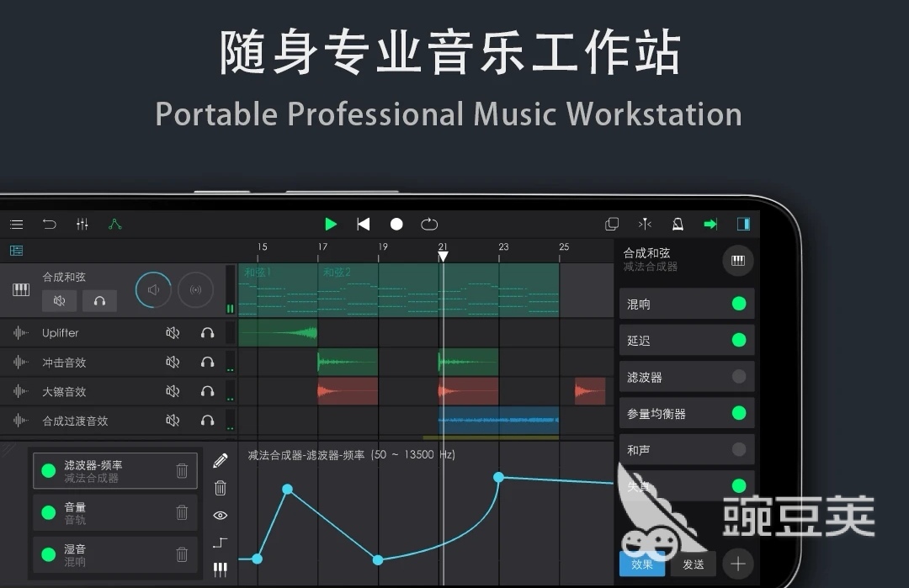Click the undo arrow icon
909x588 pixels.
pyautogui.click(x=50, y=224)
